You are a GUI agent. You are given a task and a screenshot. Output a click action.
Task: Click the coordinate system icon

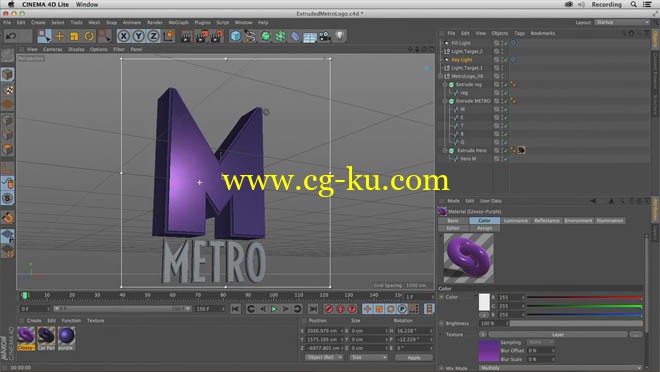(169, 36)
